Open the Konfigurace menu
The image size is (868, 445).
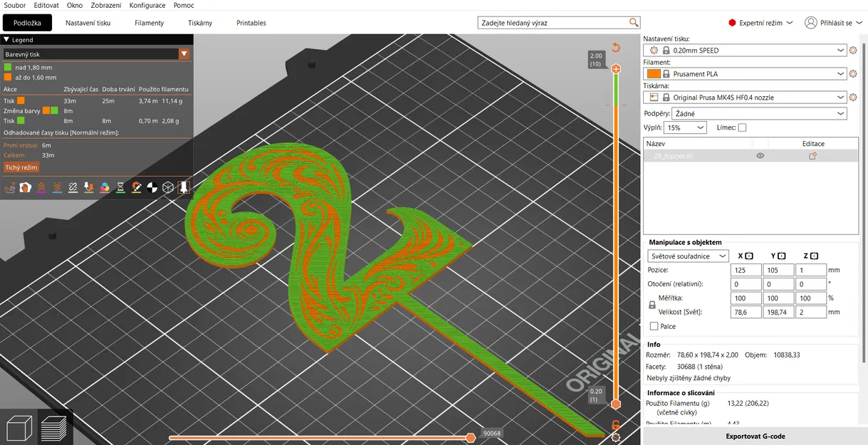point(147,5)
